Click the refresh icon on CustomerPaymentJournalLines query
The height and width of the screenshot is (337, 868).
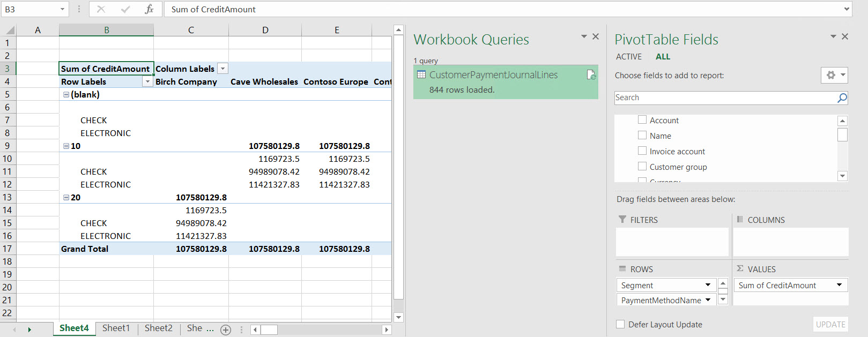(591, 75)
